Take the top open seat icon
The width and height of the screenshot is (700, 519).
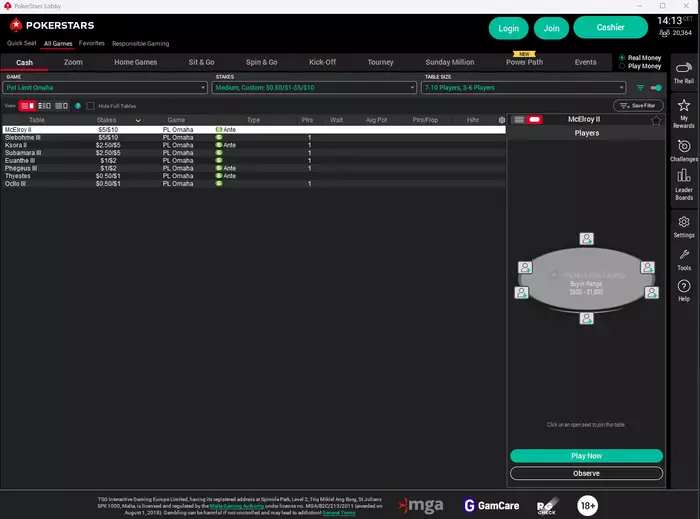[x=587, y=239]
